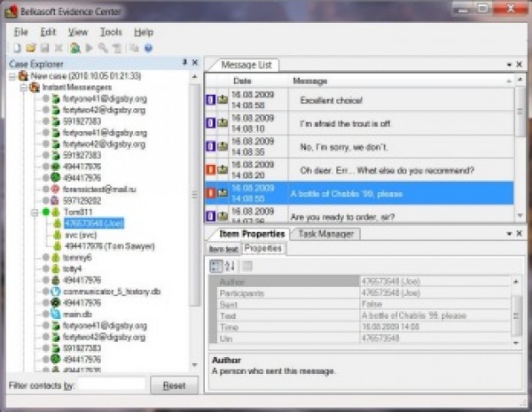Click the green Play arrow toolbar icon
Screen dimensions: 532x412
(90, 48)
